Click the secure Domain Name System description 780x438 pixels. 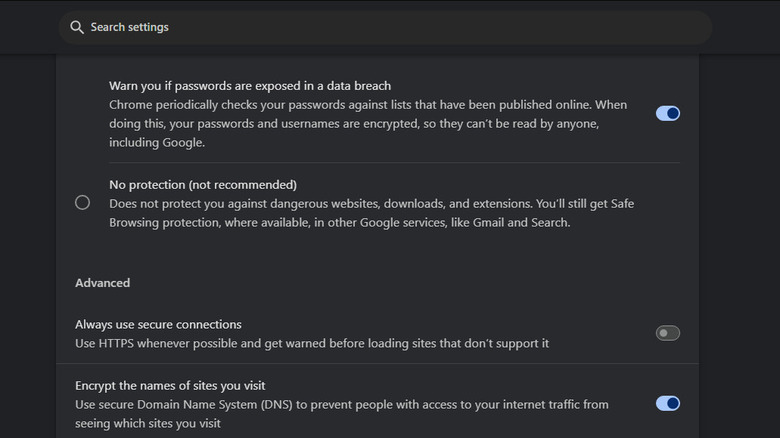pyautogui.click(x=341, y=405)
